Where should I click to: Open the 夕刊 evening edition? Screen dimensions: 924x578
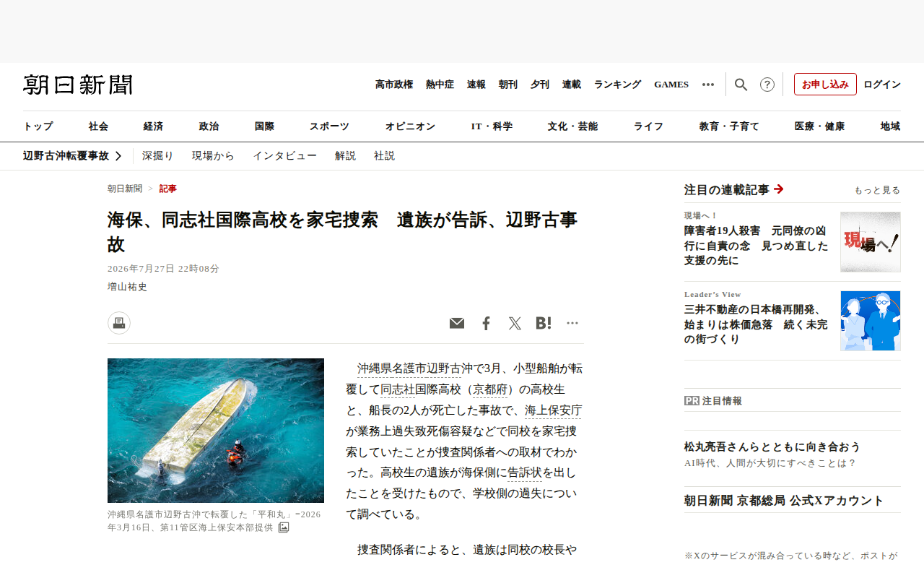pos(540,85)
